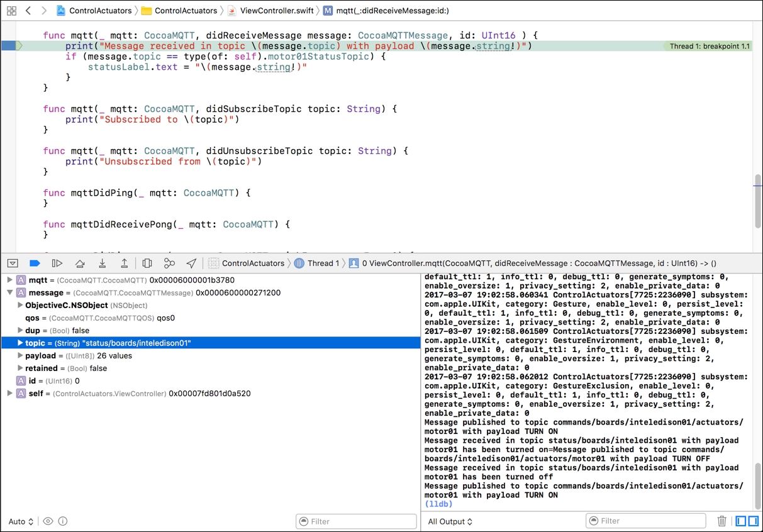This screenshot has width=763, height=532.
Task: Click the breakpoint marker in the gutter
Action: tap(10, 46)
